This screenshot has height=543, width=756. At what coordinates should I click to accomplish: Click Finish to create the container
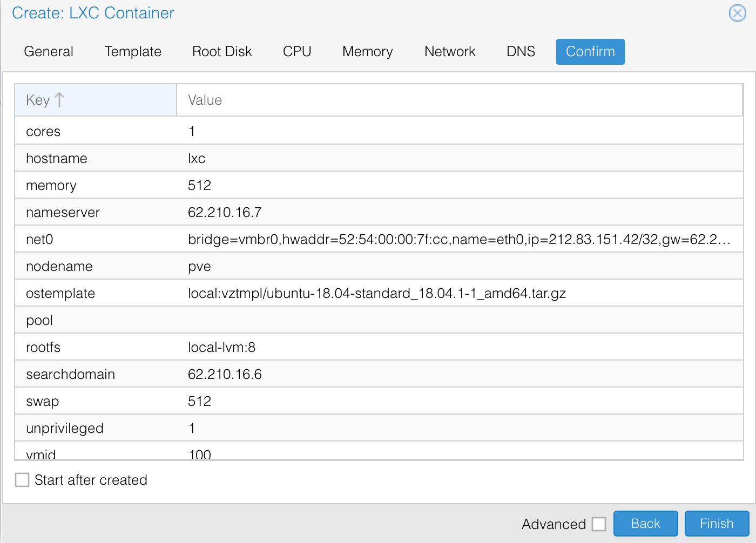[x=717, y=524]
